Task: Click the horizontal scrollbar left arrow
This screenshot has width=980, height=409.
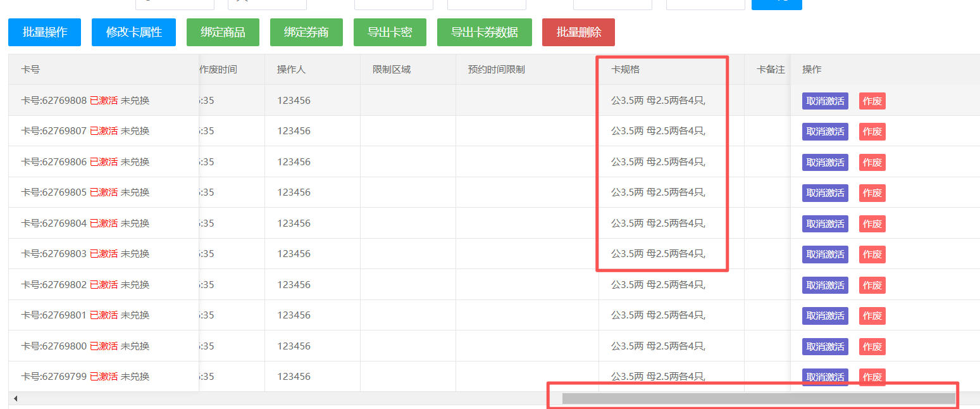Action: (x=15, y=399)
